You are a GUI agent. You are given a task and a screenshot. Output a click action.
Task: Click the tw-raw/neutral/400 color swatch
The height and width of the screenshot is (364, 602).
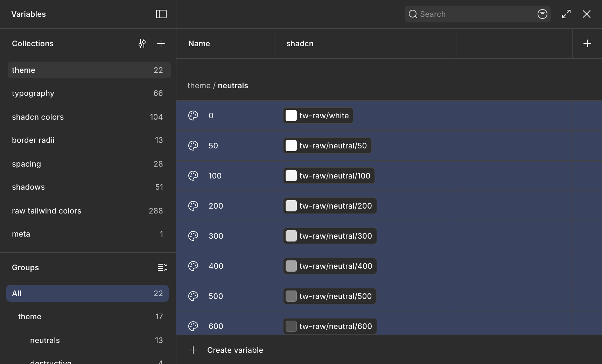tap(291, 266)
